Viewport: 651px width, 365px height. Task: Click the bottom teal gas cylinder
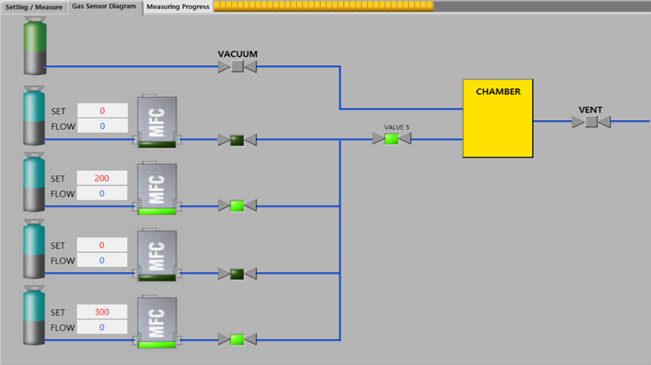point(34,316)
